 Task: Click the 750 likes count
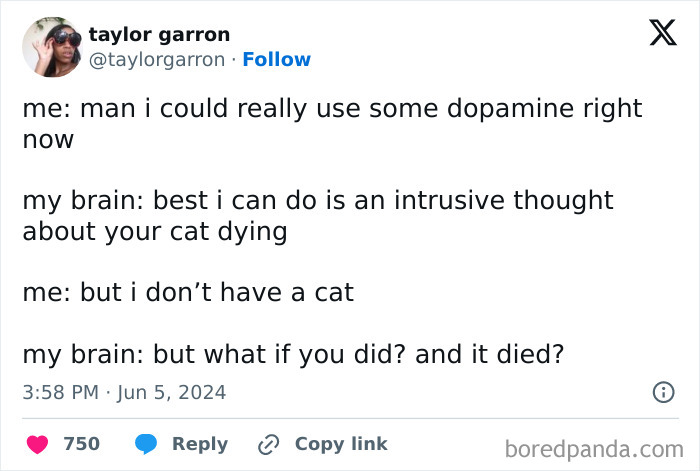(x=81, y=444)
